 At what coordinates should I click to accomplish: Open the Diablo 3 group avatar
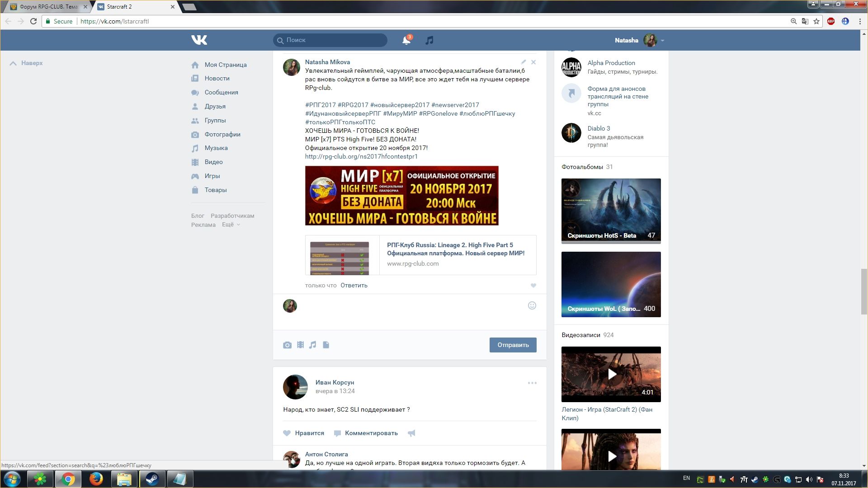(x=571, y=133)
